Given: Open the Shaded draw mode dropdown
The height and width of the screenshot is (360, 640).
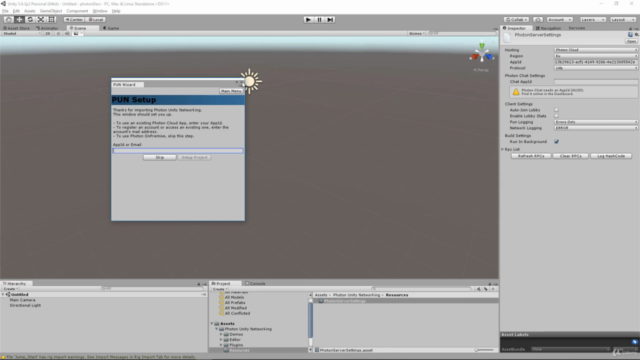Looking at the screenshot, I should pyautogui.click(x=22, y=33).
